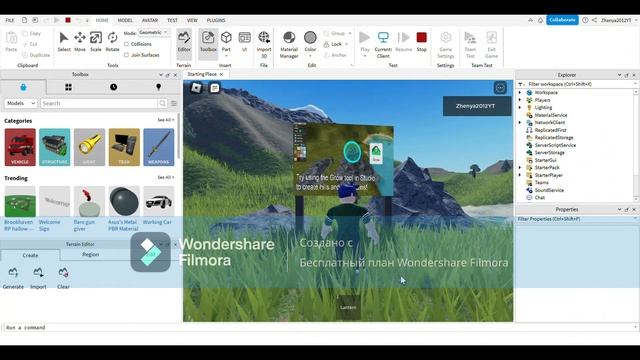Image resolution: width=640 pixels, height=360 pixels.
Task: Click the Collaborate button
Action: point(562,20)
